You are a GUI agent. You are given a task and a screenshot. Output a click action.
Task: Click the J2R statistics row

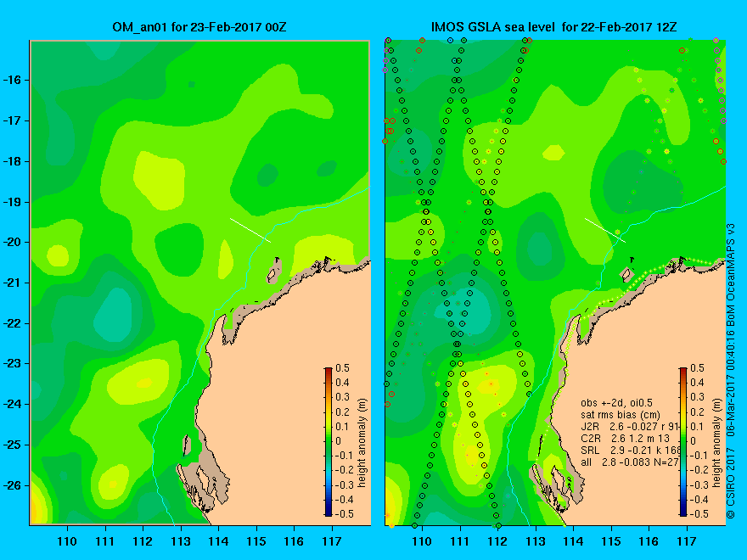coord(629,427)
